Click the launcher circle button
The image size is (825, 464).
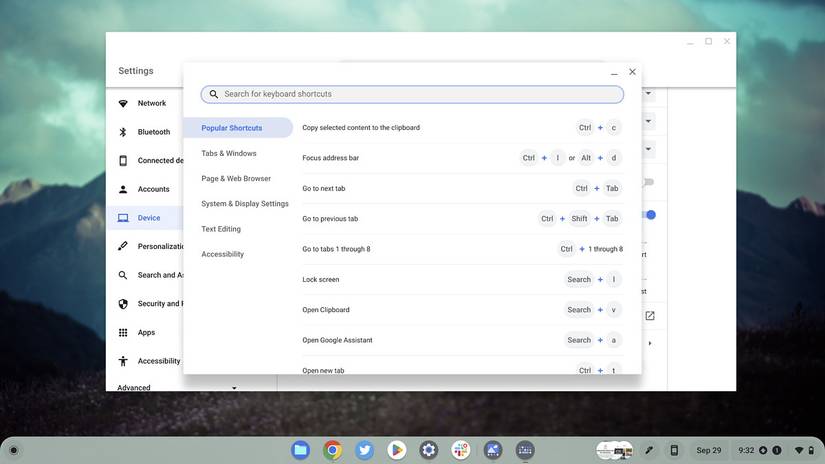pyautogui.click(x=14, y=450)
